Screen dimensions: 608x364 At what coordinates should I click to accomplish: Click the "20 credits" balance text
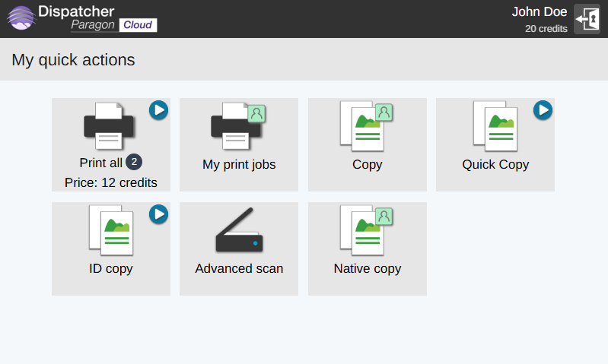pyautogui.click(x=546, y=29)
